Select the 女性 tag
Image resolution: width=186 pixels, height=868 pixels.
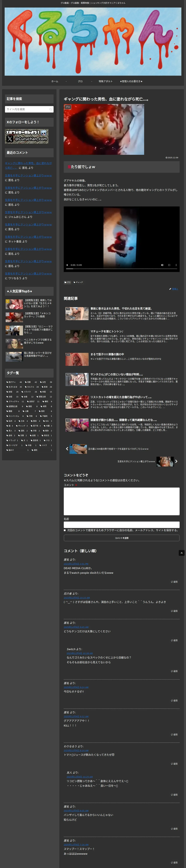pos(46,382)
